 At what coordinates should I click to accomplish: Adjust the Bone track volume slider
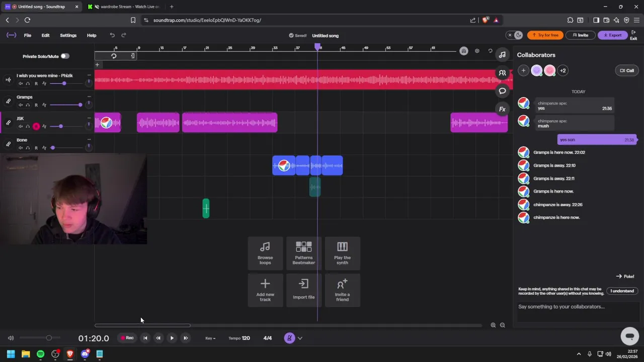pos(66,148)
